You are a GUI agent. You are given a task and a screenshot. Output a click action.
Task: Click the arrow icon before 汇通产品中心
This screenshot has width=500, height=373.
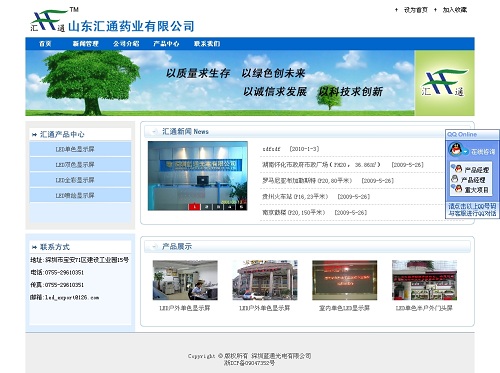34,135
